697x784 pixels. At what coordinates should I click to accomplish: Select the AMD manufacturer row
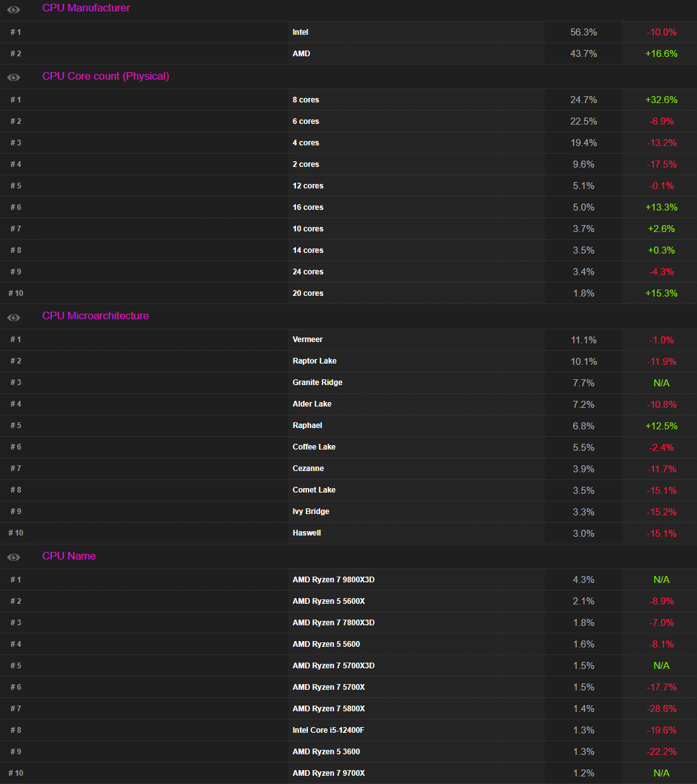pyautogui.click(x=301, y=54)
